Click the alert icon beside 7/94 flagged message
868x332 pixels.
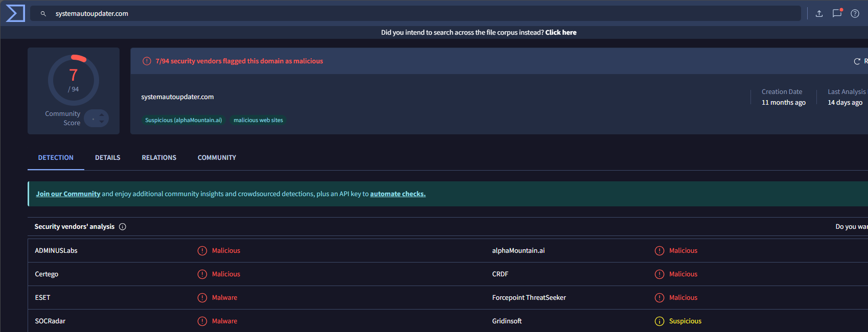coord(147,61)
